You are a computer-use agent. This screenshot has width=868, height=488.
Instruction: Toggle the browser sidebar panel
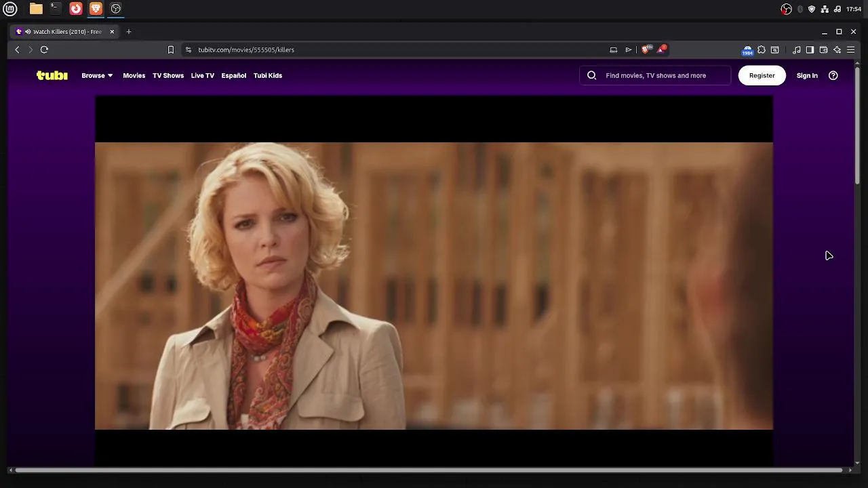coord(810,49)
